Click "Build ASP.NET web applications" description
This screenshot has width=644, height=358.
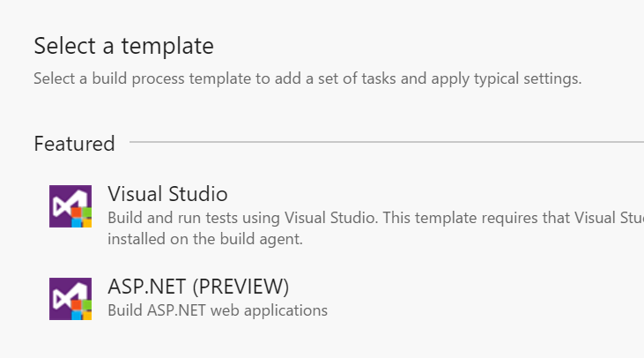point(218,310)
